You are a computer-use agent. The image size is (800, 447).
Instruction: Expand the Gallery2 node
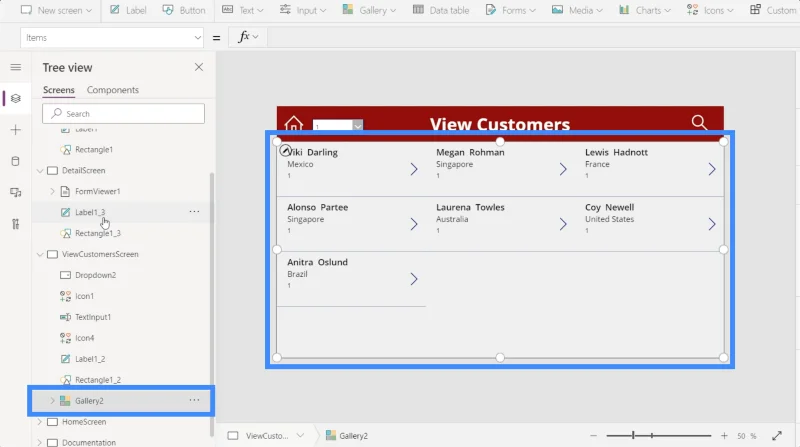pyautogui.click(x=53, y=401)
